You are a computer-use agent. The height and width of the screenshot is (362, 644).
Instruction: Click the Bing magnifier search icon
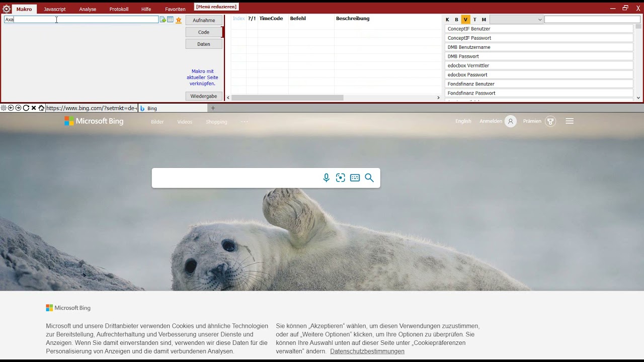(369, 177)
